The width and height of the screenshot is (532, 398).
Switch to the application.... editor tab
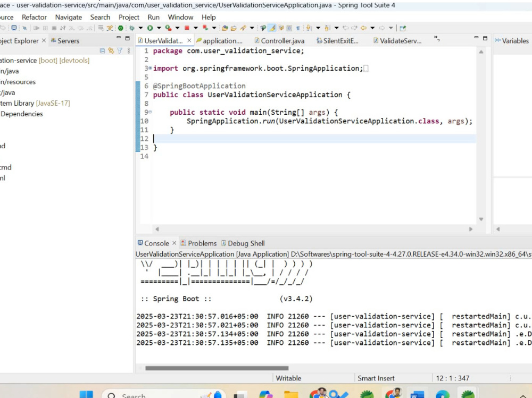point(219,41)
